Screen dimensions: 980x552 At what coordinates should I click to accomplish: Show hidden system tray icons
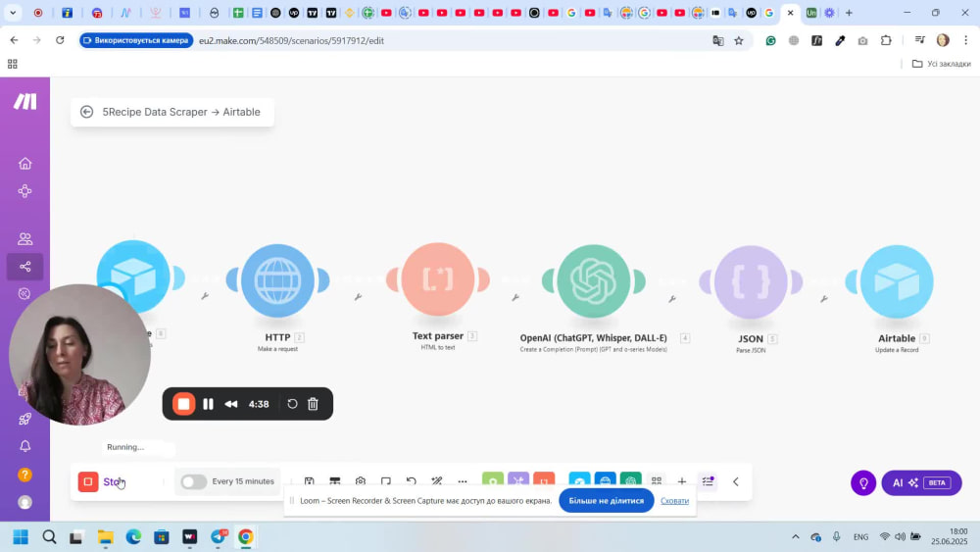[x=796, y=537]
